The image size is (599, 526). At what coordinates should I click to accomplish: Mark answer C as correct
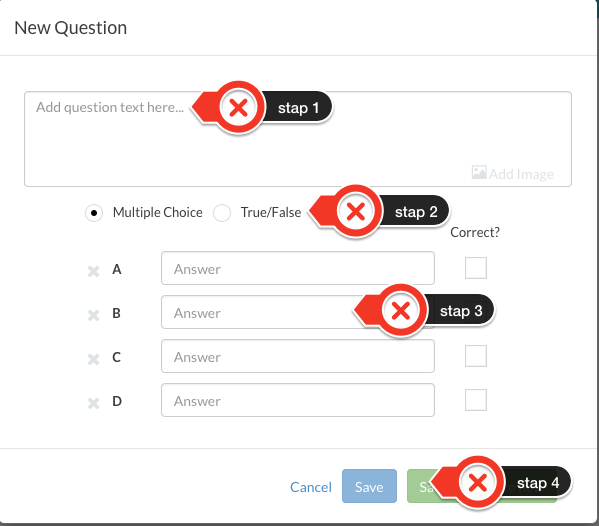[x=476, y=356]
